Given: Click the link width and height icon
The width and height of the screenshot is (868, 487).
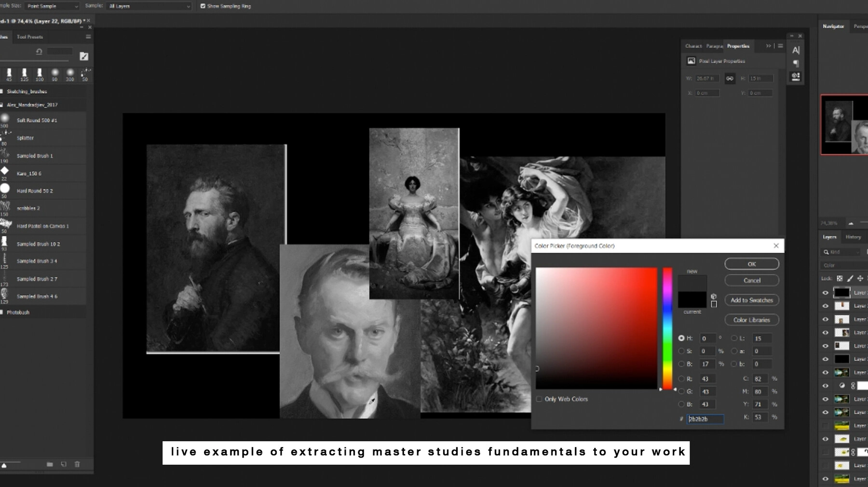Looking at the screenshot, I should [x=730, y=78].
